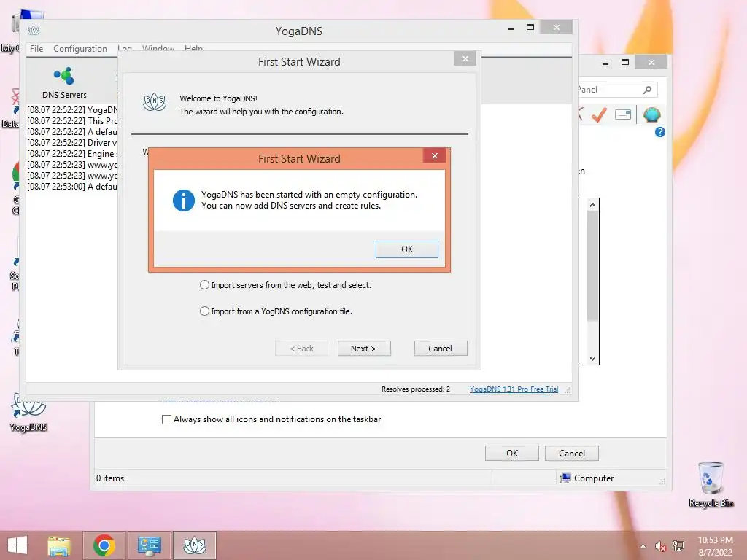
Task: Click the taskbar clock showing 10:53 PM
Action: click(715, 546)
